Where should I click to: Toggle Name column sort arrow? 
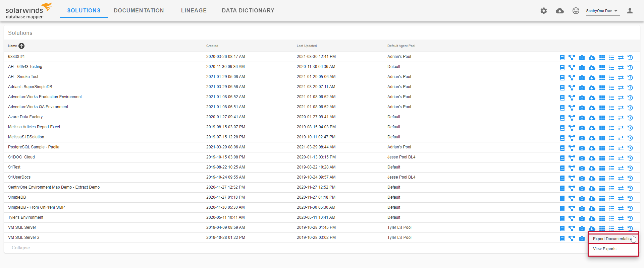coord(21,46)
